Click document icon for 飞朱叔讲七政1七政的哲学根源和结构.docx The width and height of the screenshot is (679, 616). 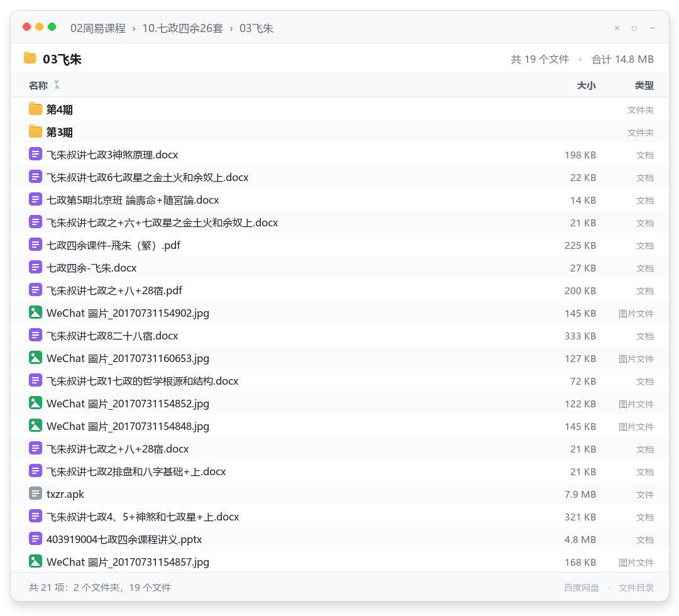click(35, 381)
